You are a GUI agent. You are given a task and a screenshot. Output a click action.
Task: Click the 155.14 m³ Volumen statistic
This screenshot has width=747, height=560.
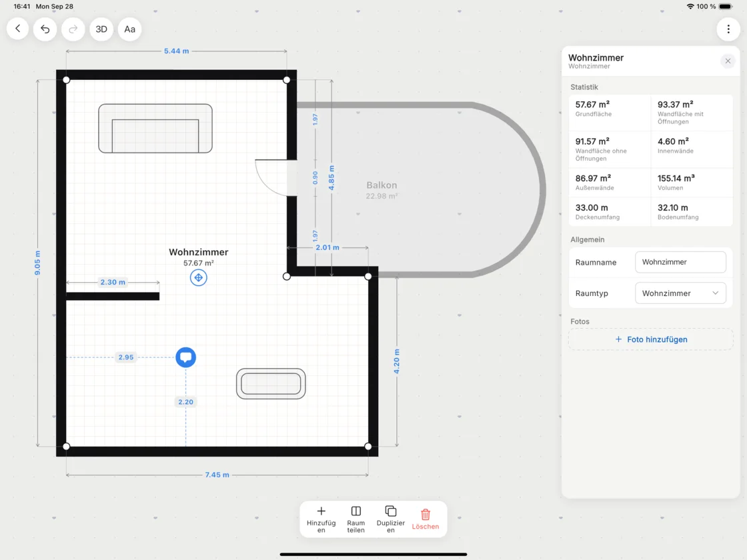point(692,183)
